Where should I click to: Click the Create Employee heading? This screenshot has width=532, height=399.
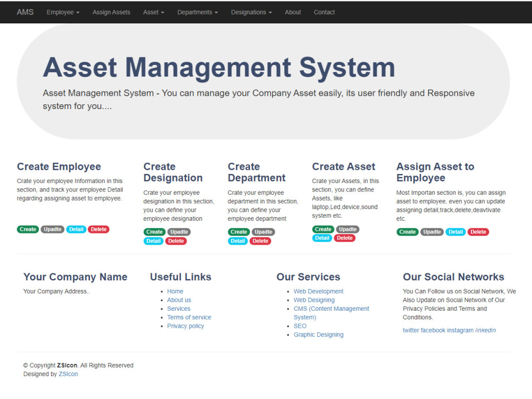pyautogui.click(x=59, y=167)
